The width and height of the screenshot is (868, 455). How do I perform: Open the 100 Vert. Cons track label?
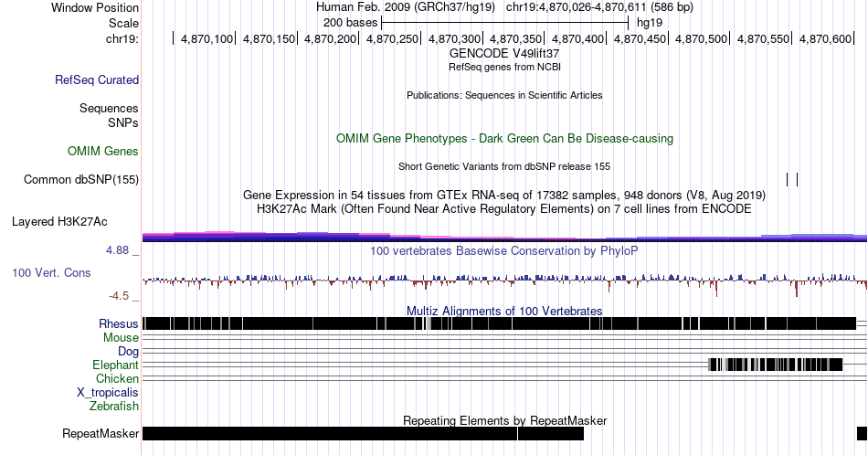pyautogui.click(x=51, y=272)
